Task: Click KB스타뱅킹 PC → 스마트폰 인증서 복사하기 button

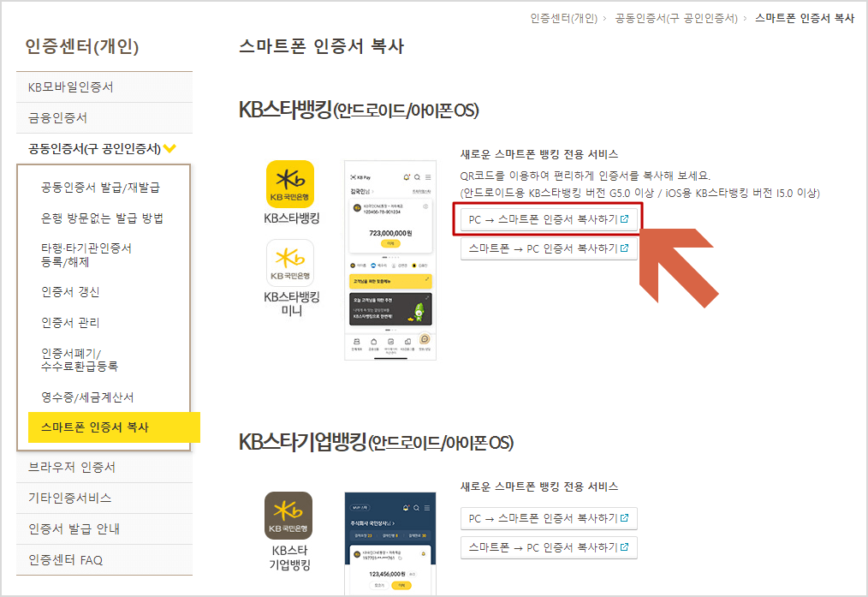Action: coord(549,219)
